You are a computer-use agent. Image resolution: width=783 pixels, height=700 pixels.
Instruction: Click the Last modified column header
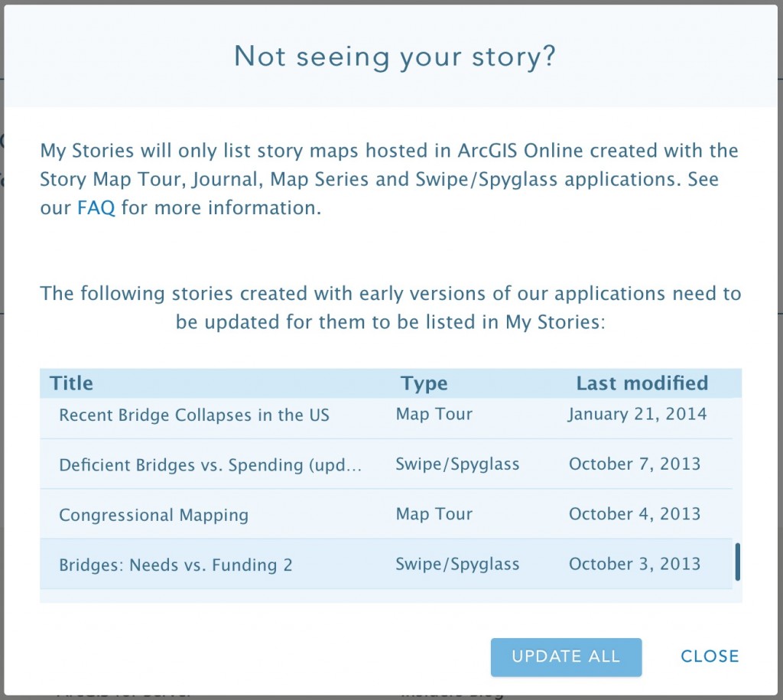tap(642, 383)
